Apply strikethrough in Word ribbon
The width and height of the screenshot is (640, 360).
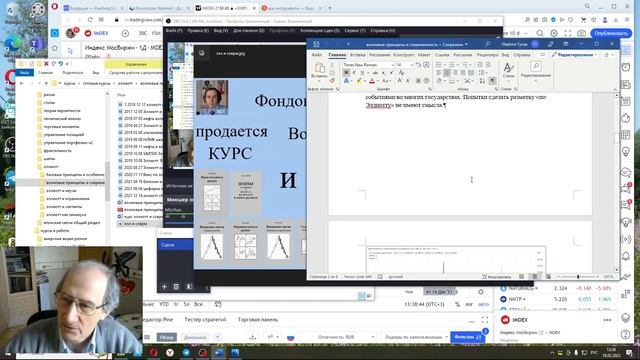[x=375, y=72]
